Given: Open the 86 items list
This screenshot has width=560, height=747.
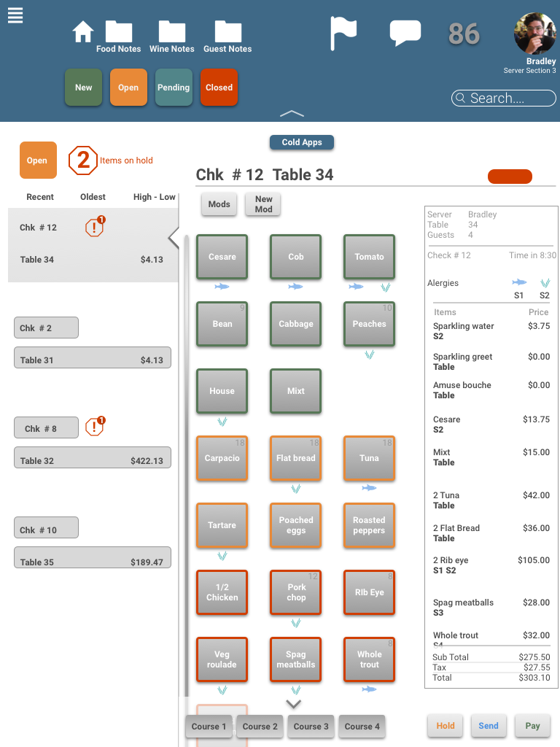Looking at the screenshot, I should click(x=464, y=34).
